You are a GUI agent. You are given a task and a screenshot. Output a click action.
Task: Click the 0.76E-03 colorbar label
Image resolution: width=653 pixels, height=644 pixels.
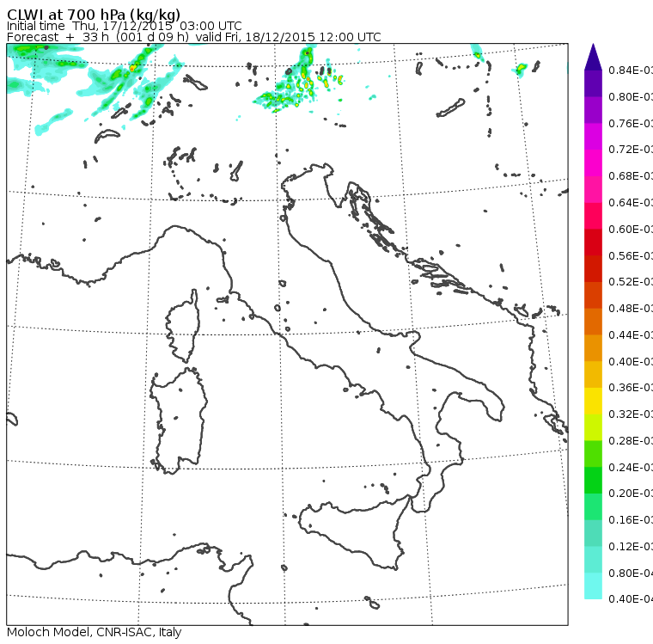631,123
